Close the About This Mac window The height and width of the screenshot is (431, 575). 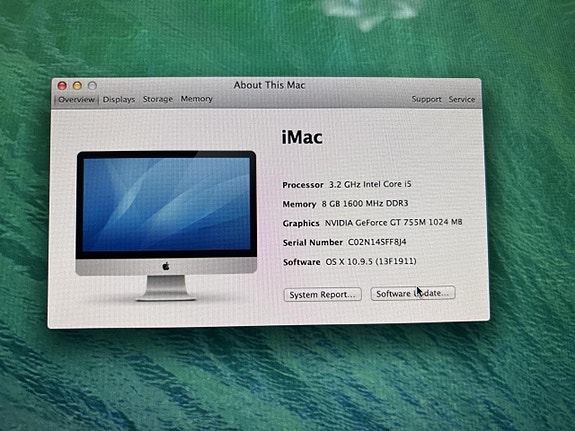[x=62, y=85]
